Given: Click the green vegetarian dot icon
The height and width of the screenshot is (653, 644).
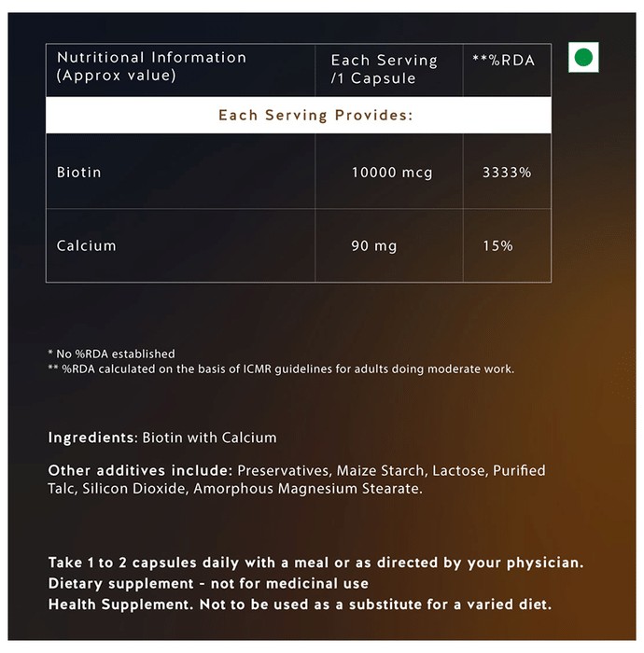Looking at the screenshot, I should point(583,57).
